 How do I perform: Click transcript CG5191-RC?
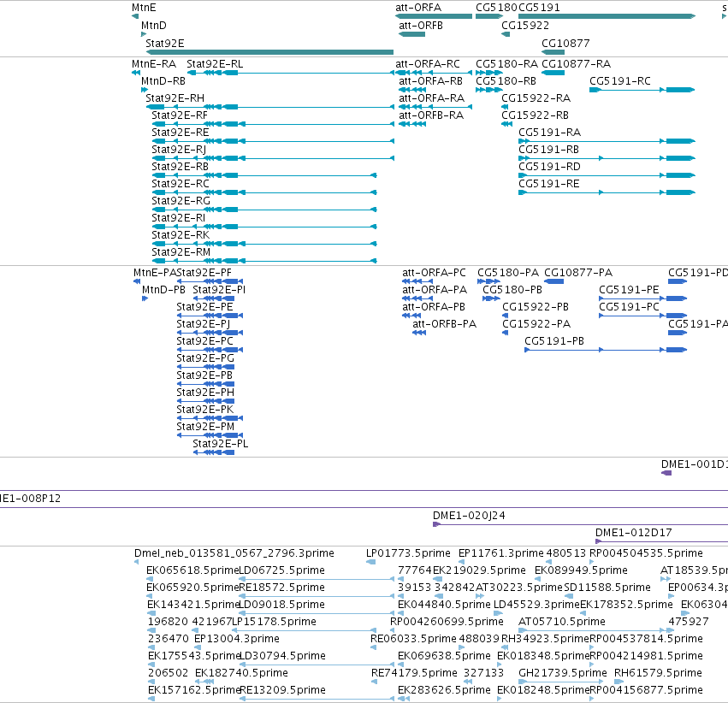[642, 90]
